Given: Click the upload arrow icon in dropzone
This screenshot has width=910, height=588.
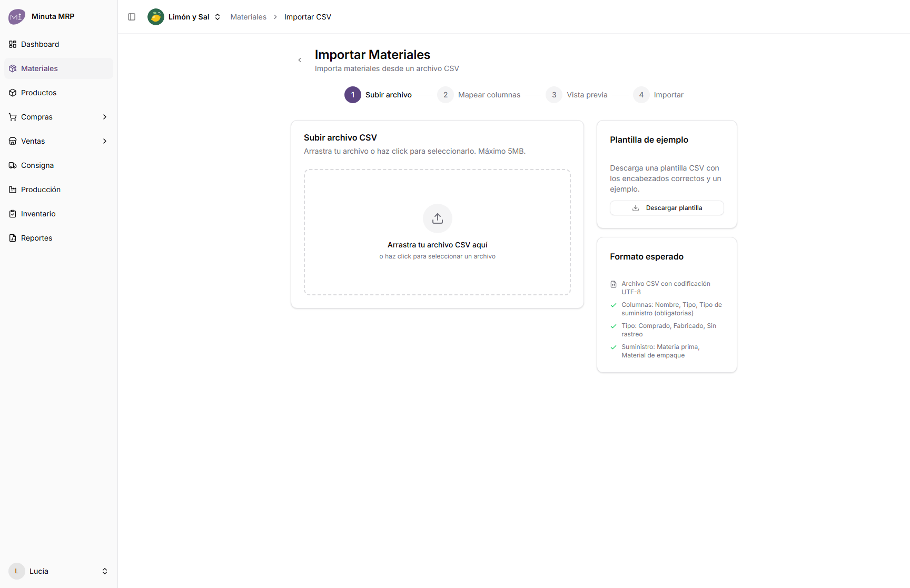Looking at the screenshot, I should pyautogui.click(x=438, y=218).
